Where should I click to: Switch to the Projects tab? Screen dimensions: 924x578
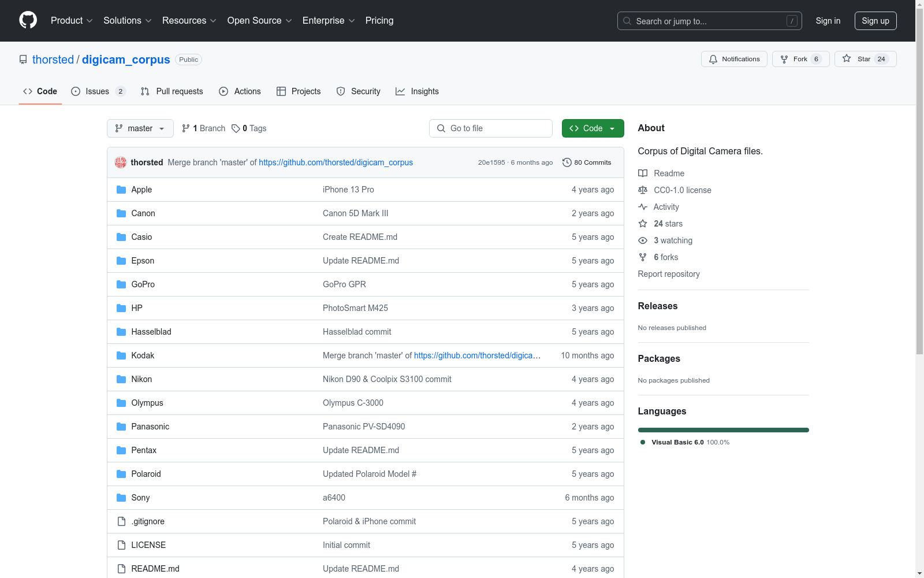[x=299, y=91]
